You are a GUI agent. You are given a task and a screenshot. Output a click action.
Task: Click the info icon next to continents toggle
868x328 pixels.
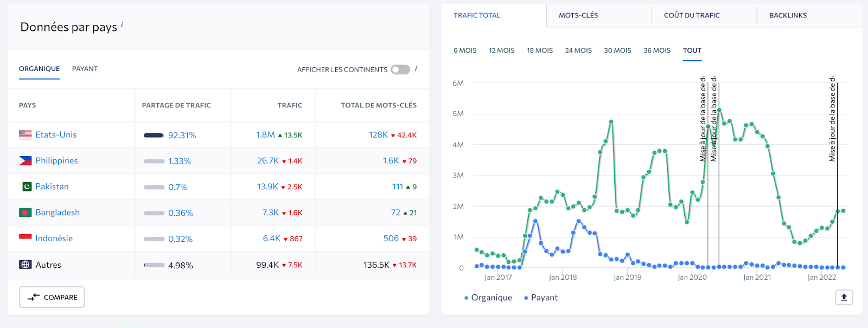[x=416, y=68]
